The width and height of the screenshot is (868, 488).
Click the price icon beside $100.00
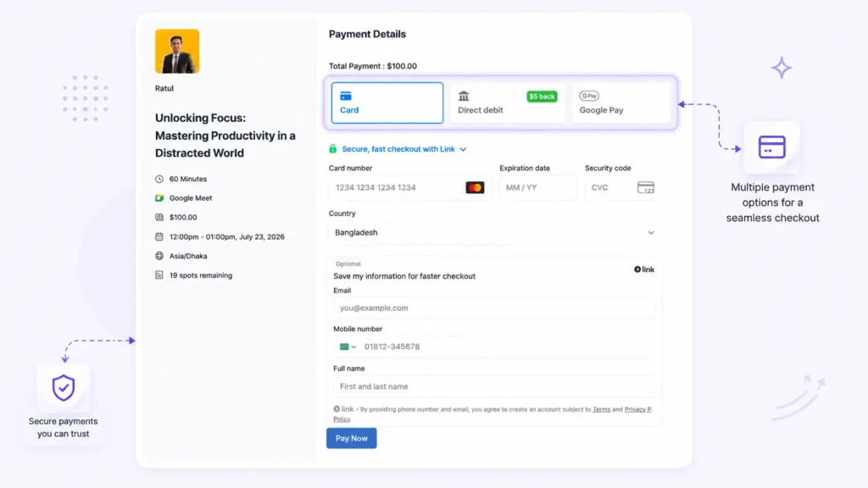159,218
